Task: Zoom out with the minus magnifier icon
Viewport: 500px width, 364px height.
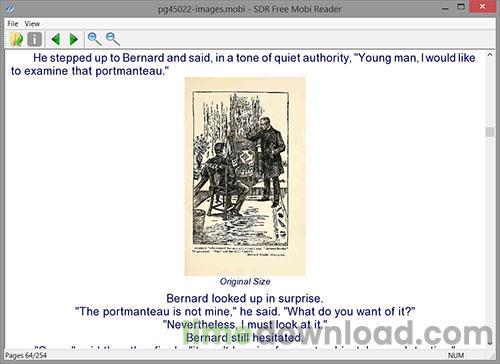Action: (113, 39)
